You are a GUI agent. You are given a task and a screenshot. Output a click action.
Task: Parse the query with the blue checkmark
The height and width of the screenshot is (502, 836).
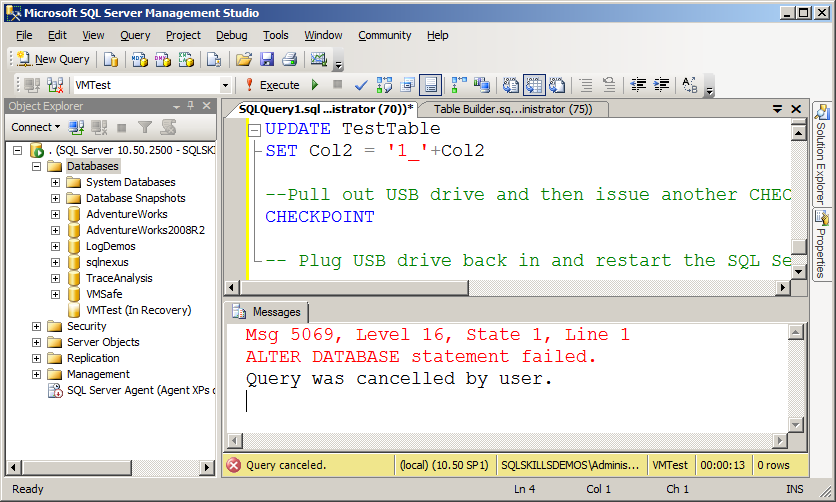click(x=361, y=85)
